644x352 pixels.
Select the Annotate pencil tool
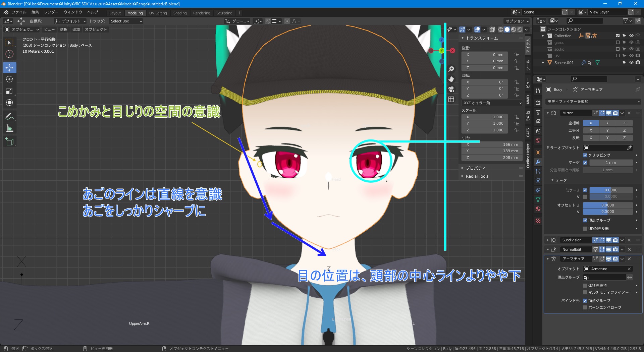pyautogui.click(x=9, y=117)
